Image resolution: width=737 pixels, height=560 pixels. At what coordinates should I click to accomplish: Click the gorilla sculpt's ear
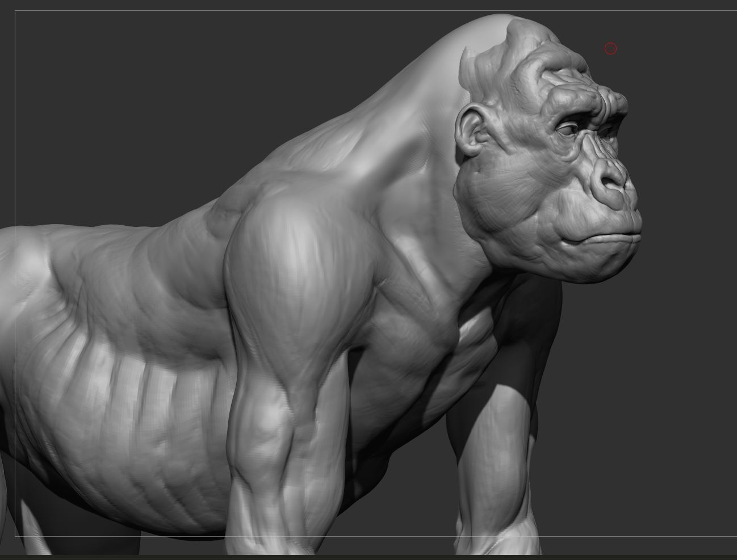[472, 131]
